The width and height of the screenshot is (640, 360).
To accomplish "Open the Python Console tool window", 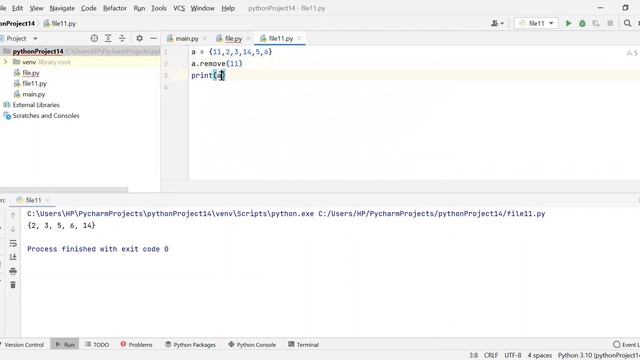I will click(x=252, y=344).
